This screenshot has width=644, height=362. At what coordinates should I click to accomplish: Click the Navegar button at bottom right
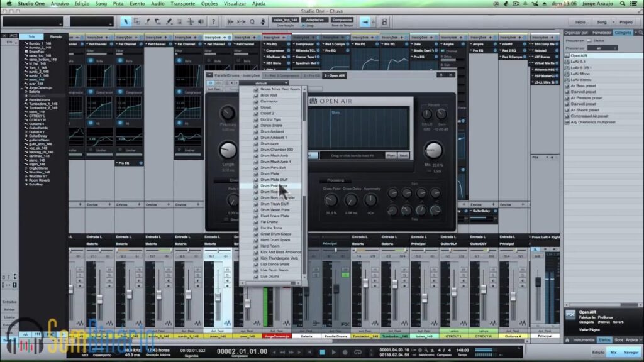click(x=630, y=352)
